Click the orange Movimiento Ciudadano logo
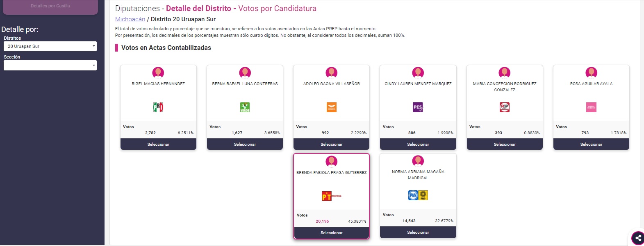Screen dimensions: 644x246 pyautogui.click(x=331, y=107)
